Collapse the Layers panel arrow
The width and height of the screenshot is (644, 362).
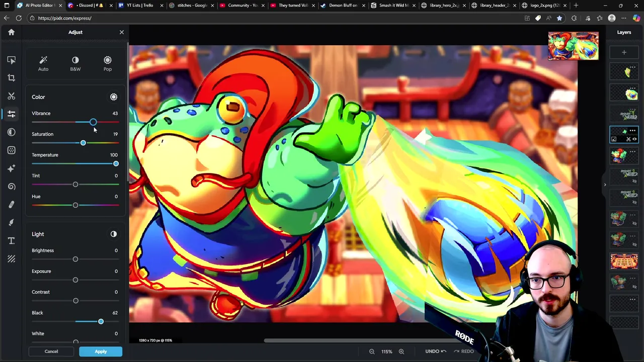[605, 185]
